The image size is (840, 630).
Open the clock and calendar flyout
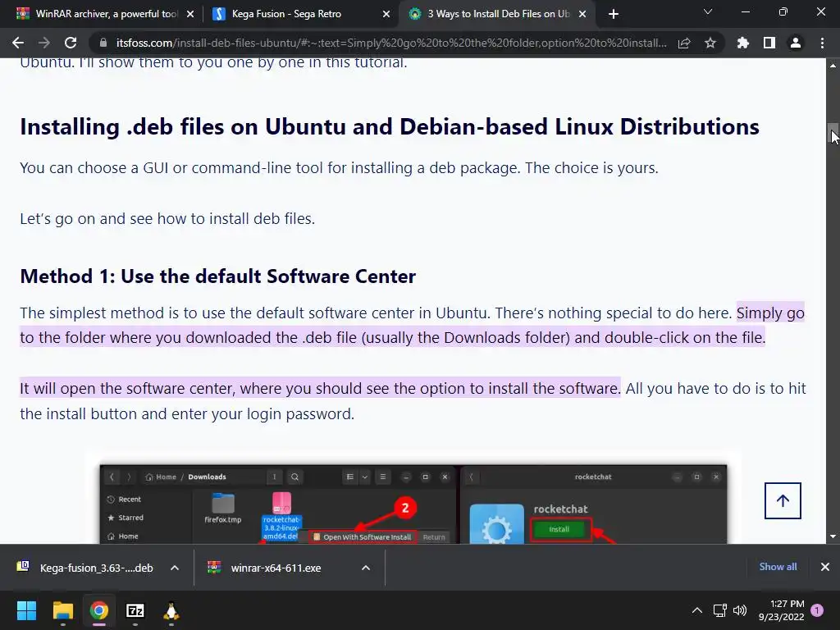coord(782,610)
